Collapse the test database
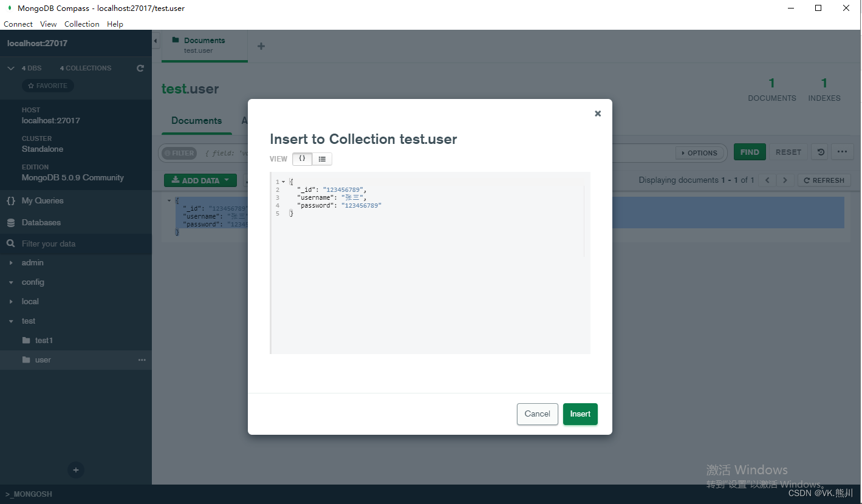This screenshot has width=862, height=504. 11,321
